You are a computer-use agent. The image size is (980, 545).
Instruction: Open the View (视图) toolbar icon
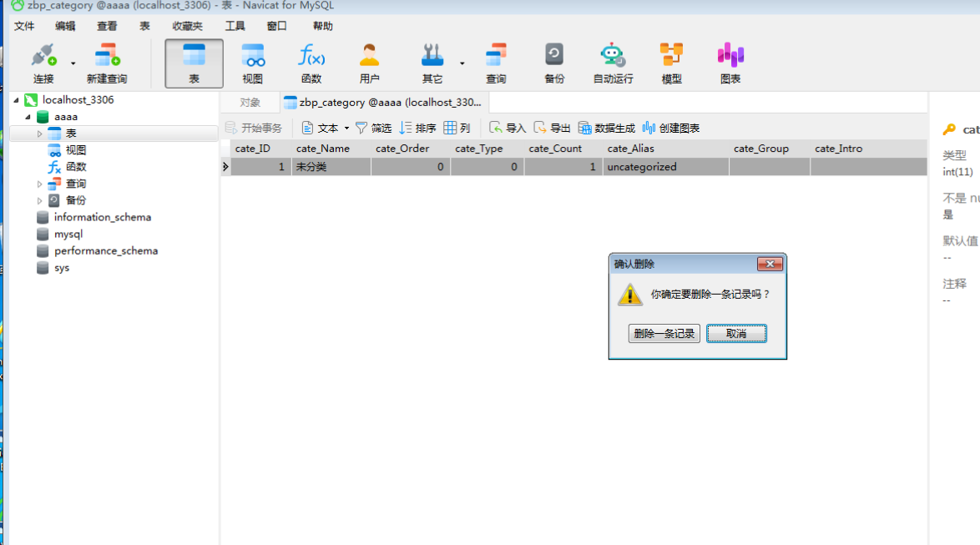(x=252, y=63)
